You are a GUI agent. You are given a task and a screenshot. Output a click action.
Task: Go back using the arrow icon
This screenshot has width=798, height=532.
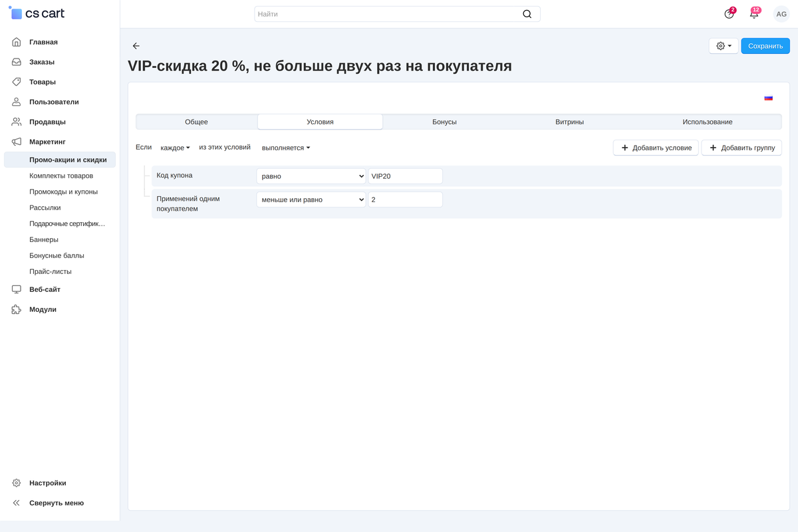(x=136, y=46)
